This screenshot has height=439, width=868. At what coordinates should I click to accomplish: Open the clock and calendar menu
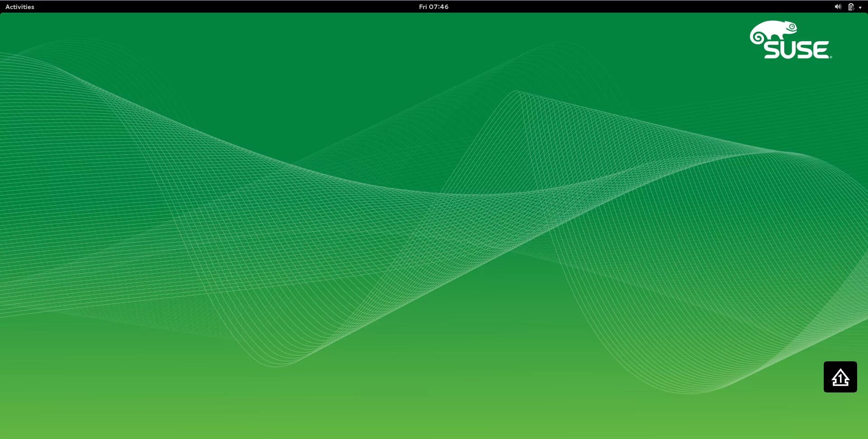pos(434,7)
